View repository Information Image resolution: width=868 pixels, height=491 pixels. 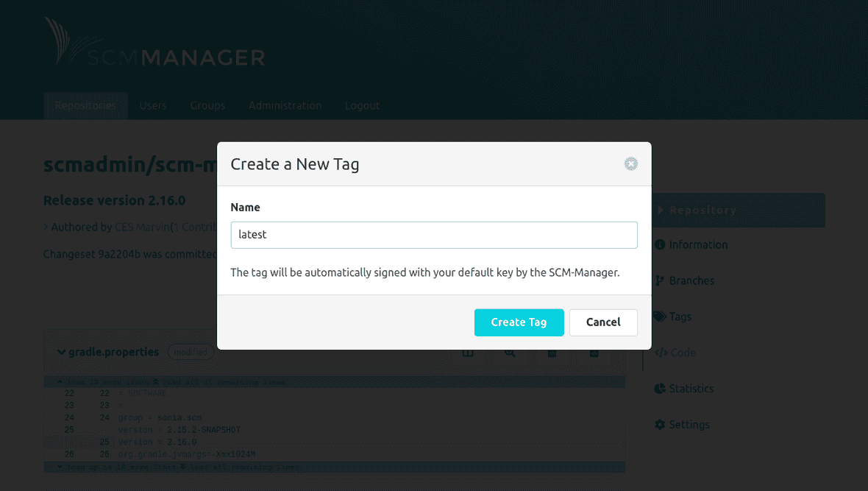[697, 244]
